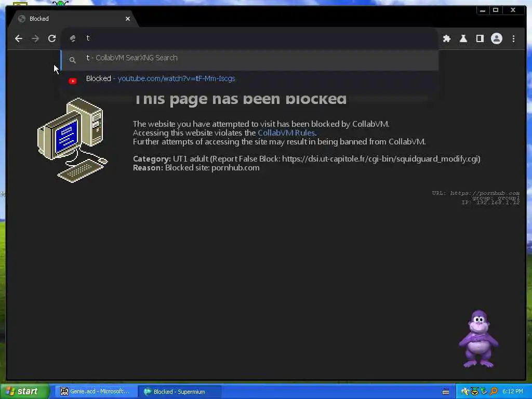Click the third tray icon

click(x=484, y=392)
